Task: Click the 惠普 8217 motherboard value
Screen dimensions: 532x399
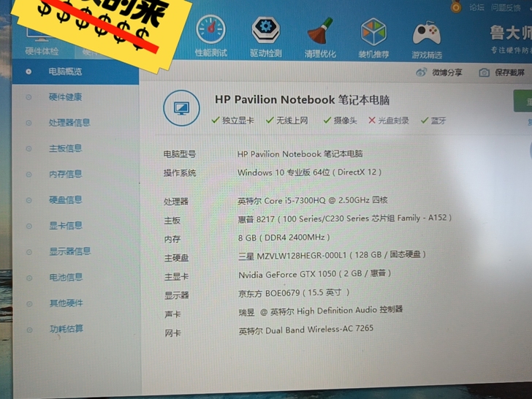Action: (344, 218)
